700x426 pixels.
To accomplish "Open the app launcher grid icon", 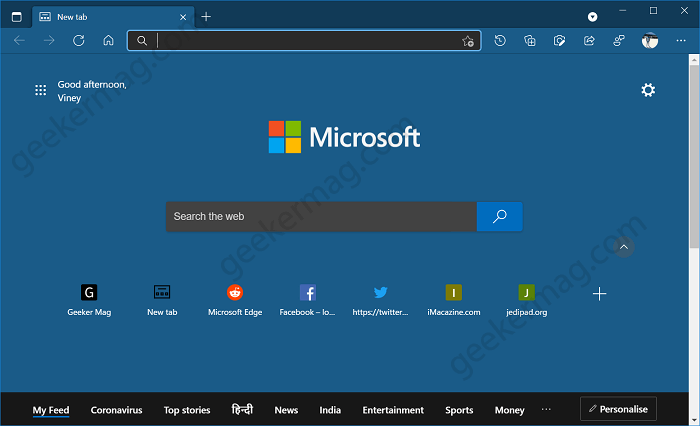I will 41,90.
